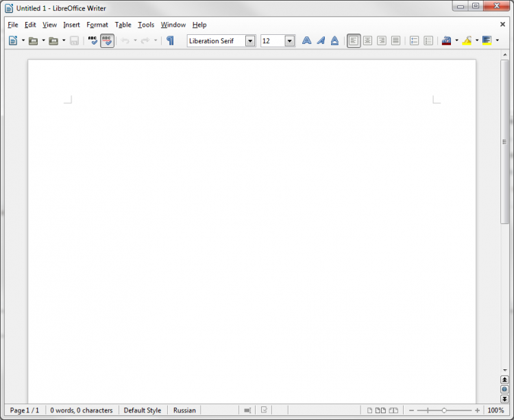The image size is (514, 420).
Task: Click the Save floppy disk icon
Action: [75, 40]
